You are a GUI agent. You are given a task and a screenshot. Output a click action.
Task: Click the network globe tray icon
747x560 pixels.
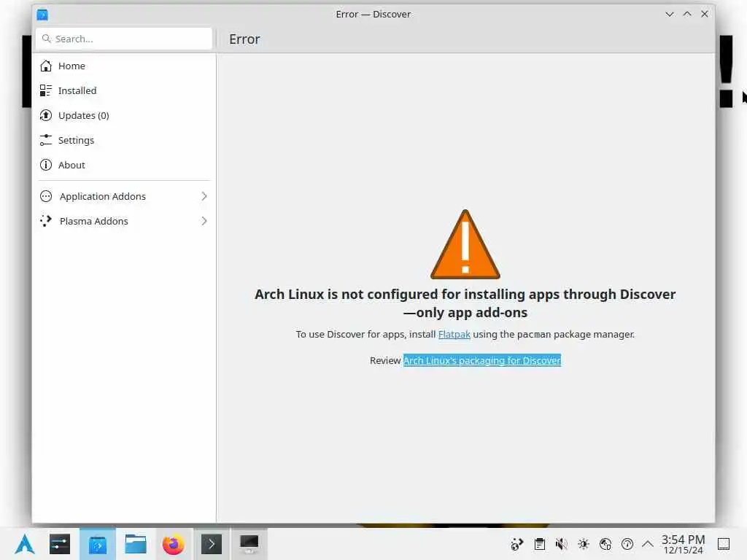(x=605, y=544)
